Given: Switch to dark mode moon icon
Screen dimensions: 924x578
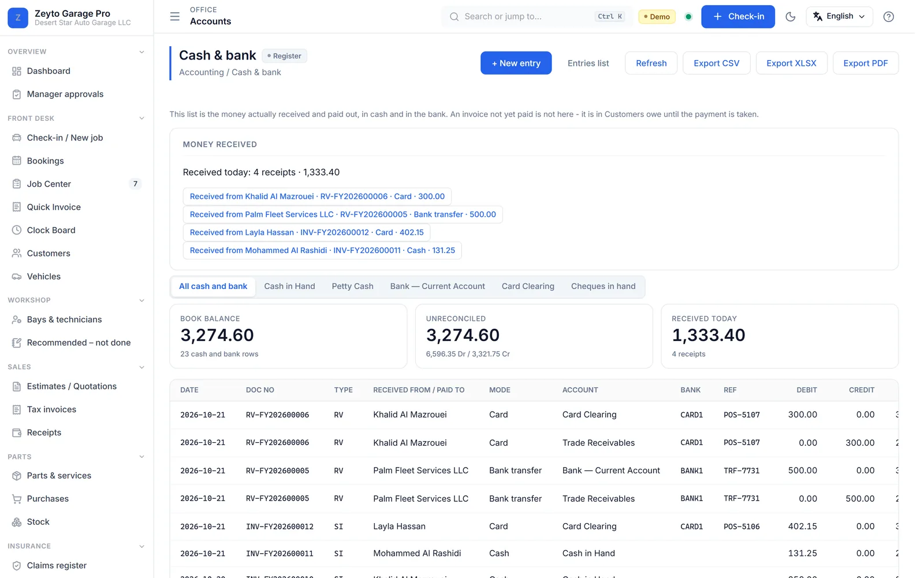Looking at the screenshot, I should pos(791,17).
